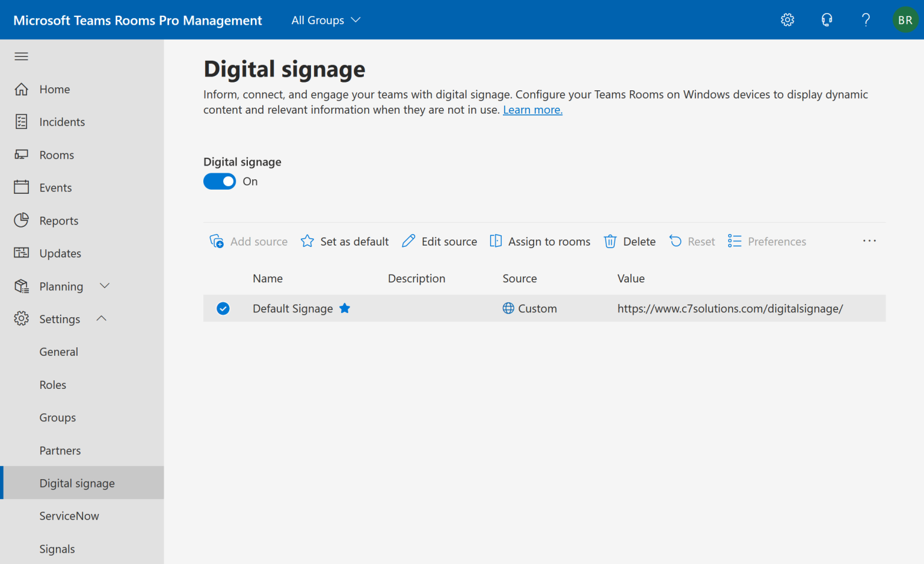This screenshot has width=924, height=564.
Task: Click the help question mark icon
Action: coord(866,19)
